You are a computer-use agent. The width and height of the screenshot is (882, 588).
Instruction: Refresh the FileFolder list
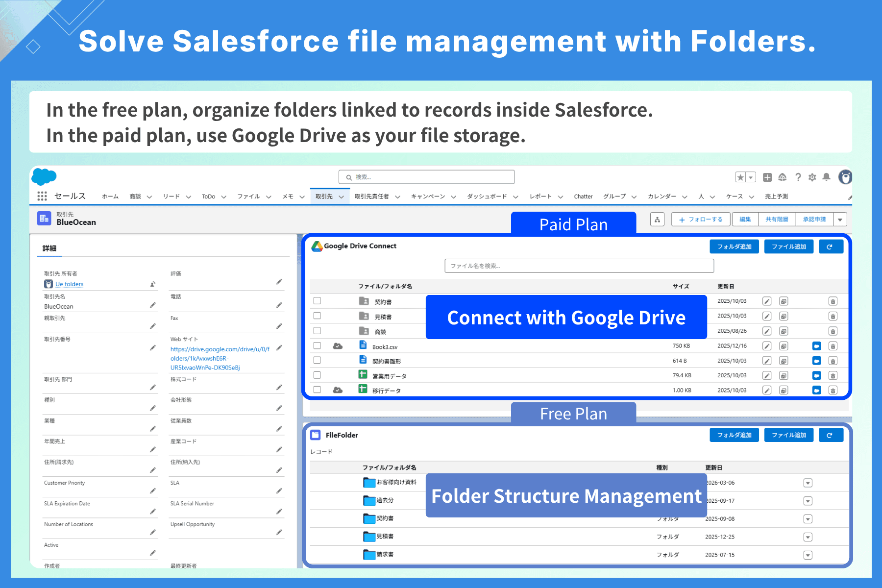(831, 435)
